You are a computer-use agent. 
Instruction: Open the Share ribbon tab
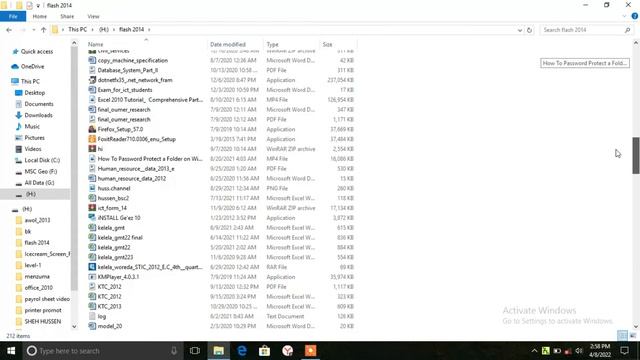[x=67, y=16]
